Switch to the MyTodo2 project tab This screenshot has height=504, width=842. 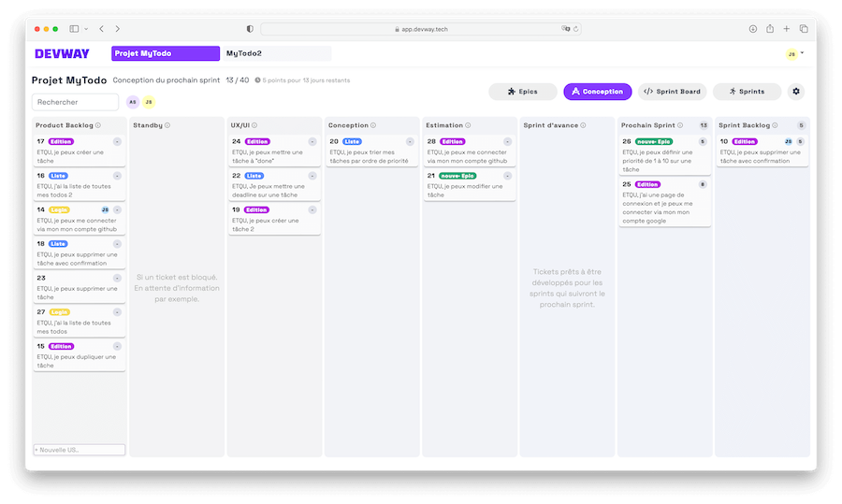click(x=275, y=53)
